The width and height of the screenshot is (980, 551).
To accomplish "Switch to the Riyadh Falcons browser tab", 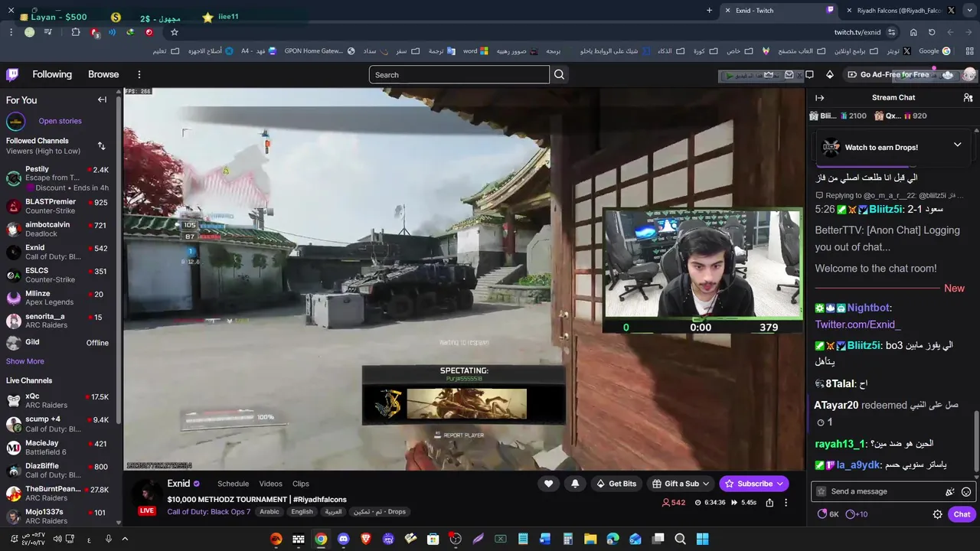I will pos(899,11).
